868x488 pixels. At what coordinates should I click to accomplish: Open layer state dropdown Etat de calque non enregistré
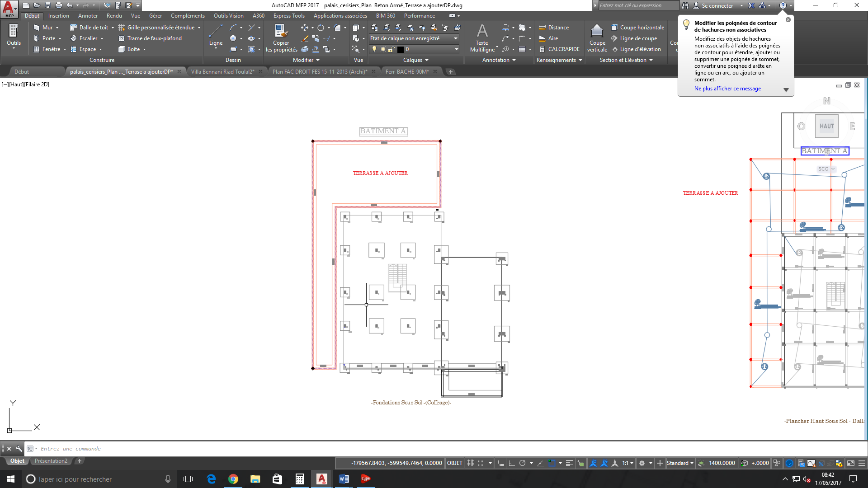[x=414, y=38]
